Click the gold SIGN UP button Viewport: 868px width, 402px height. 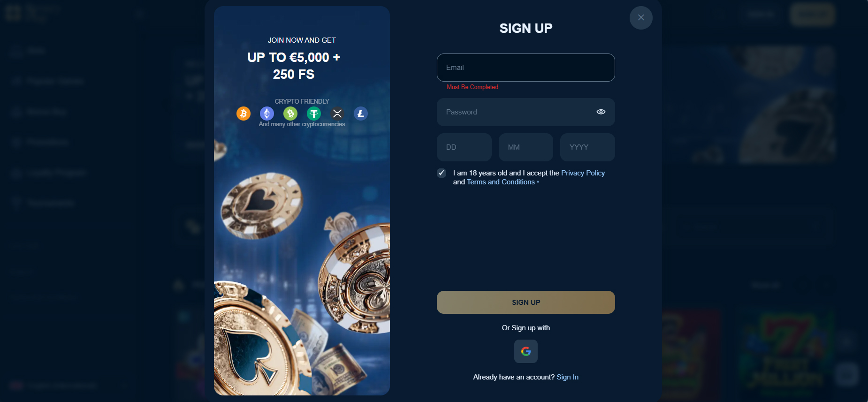526,303
